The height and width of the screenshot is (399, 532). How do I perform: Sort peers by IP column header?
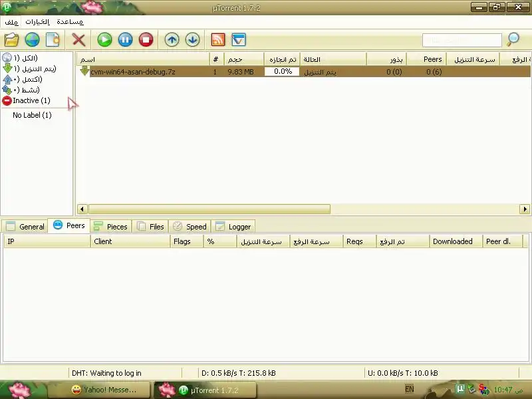(x=47, y=241)
